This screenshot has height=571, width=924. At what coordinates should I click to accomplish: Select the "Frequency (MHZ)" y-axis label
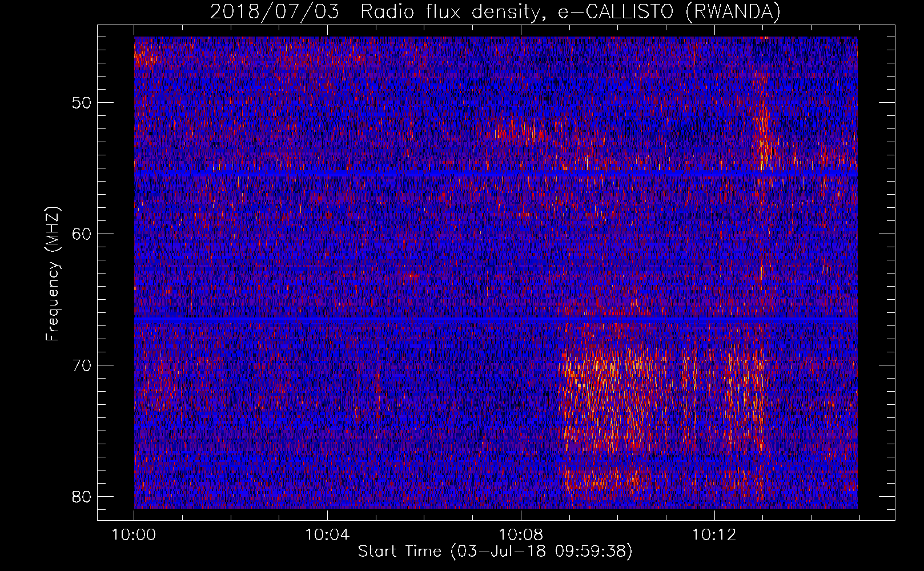[x=53, y=274]
